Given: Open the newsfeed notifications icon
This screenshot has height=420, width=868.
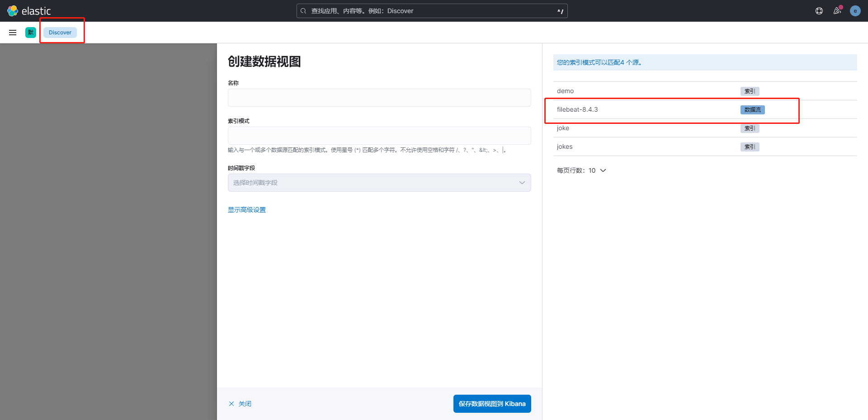Looking at the screenshot, I should click(837, 11).
